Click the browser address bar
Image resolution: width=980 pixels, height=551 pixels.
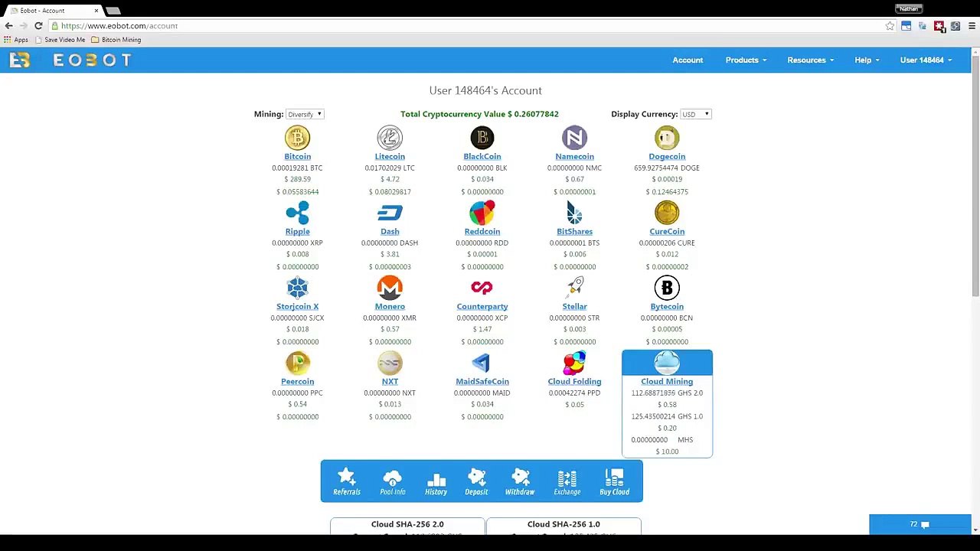(467, 26)
